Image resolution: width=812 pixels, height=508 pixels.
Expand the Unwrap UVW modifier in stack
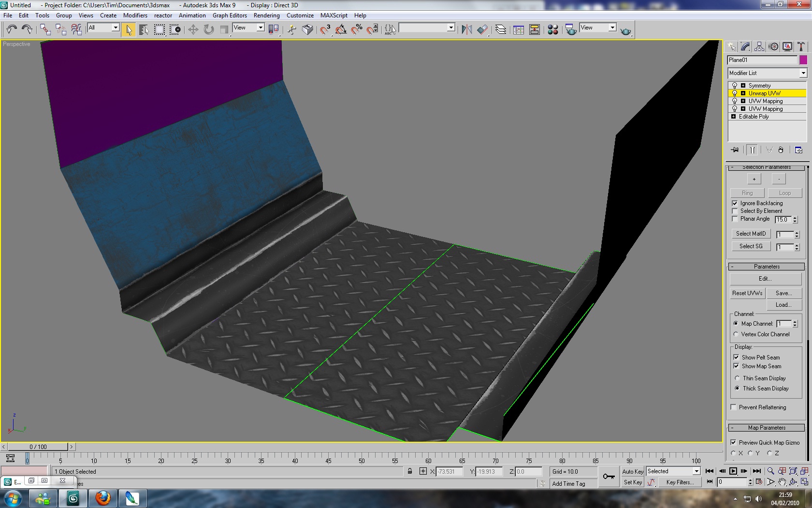[x=743, y=93]
